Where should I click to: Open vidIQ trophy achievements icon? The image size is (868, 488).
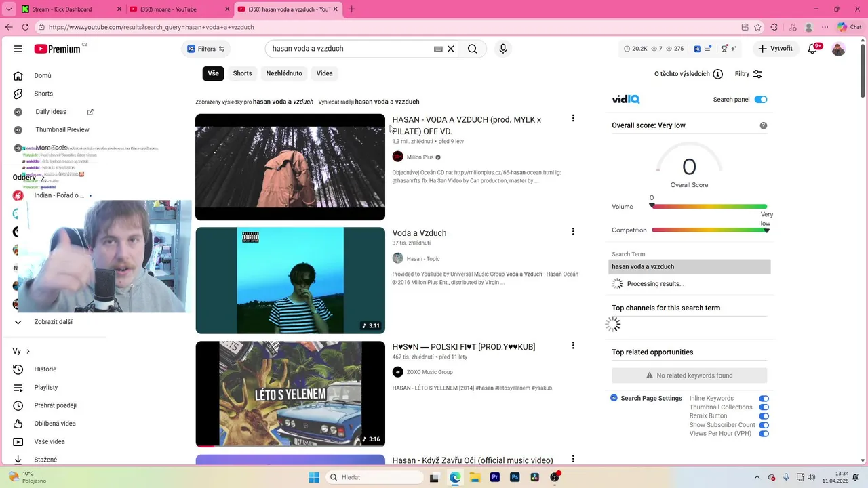point(724,49)
